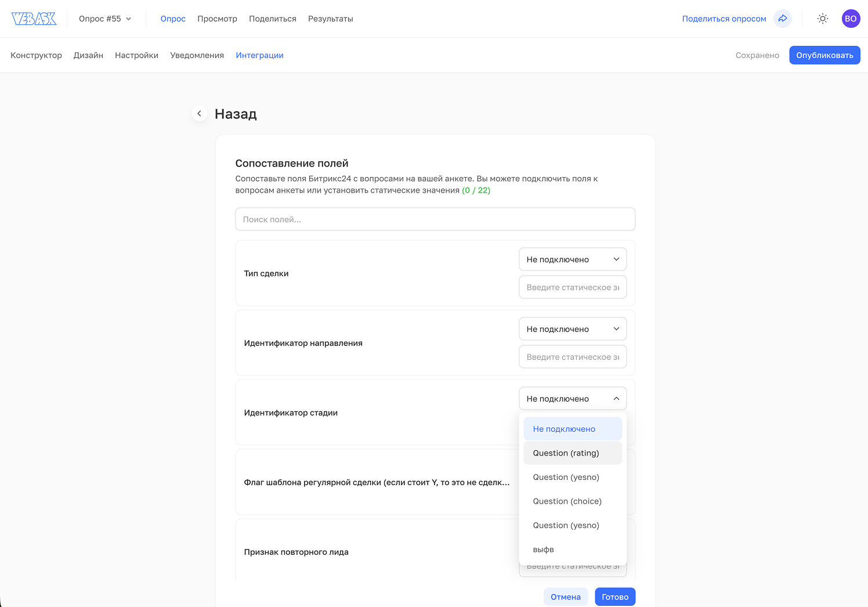Expand the Тип сделки connection dropdown
The height and width of the screenshot is (607, 868).
click(573, 259)
